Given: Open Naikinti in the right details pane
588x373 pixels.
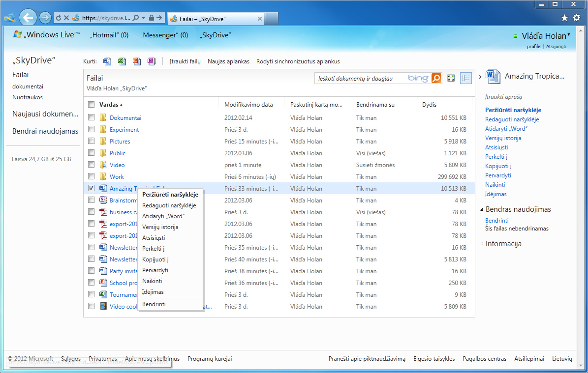Looking at the screenshot, I should click(495, 185).
